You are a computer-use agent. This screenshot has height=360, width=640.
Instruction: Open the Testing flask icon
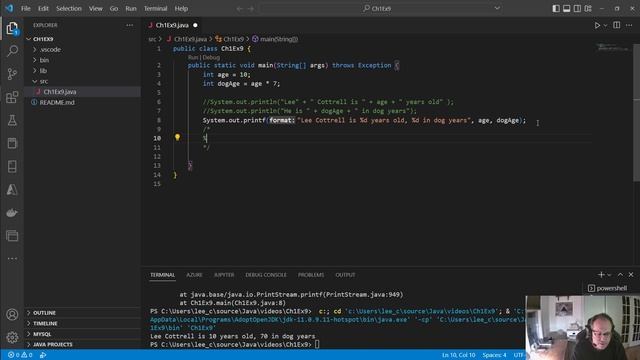pyautogui.click(x=12, y=120)
